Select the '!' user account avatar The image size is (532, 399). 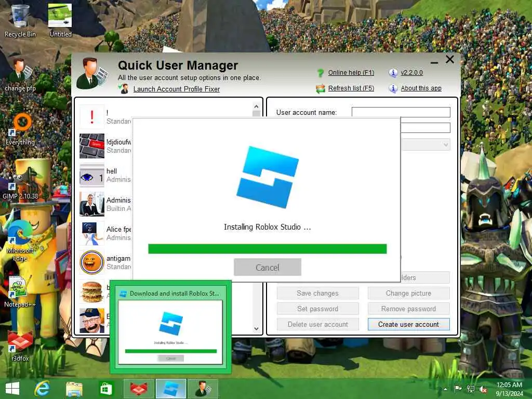(92, 117)
